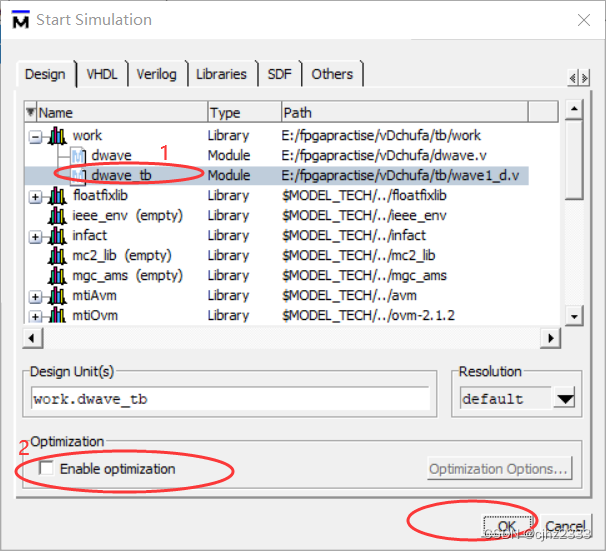Expand the floatfixlib library node
606x551 pixels.
click(35, 197)
